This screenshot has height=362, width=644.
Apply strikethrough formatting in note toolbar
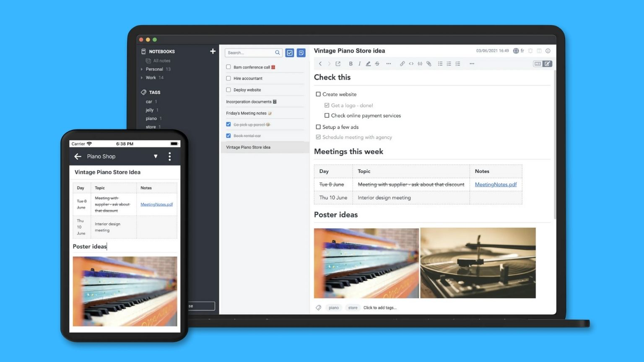[x=377, y=64]
